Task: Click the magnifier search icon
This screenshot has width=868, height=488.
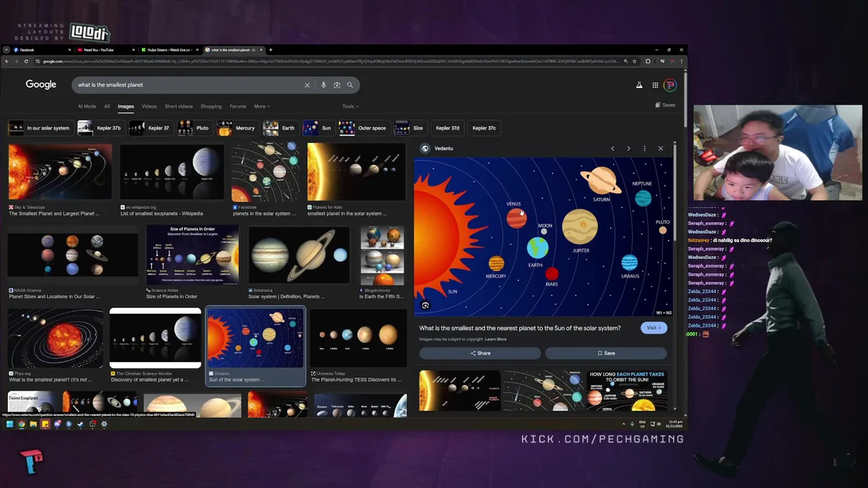Action: click(350, 85)
